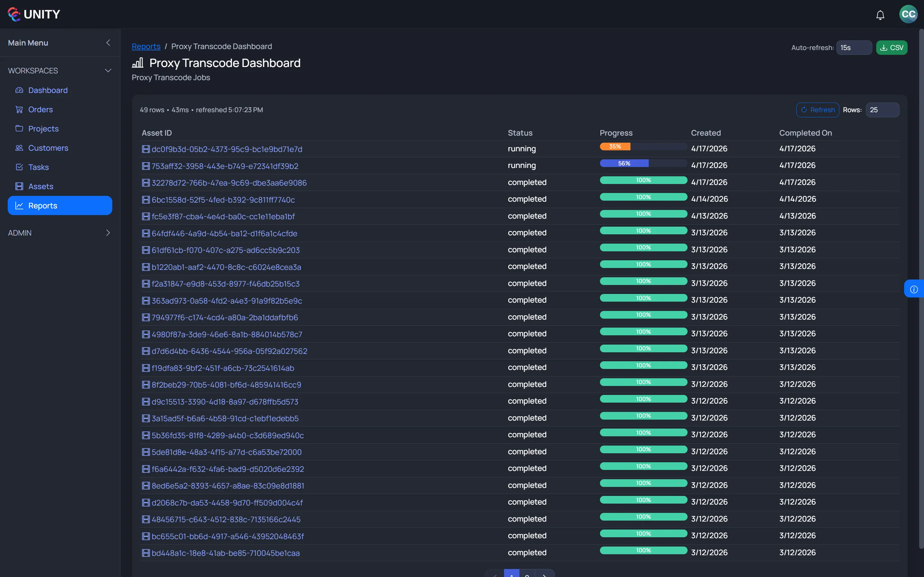Click the Auto-refresh interval field

click(853, 47)
